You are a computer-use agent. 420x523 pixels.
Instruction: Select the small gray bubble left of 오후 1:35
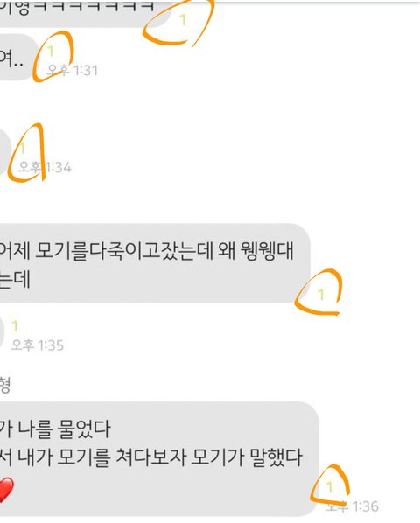click(2, 331)
